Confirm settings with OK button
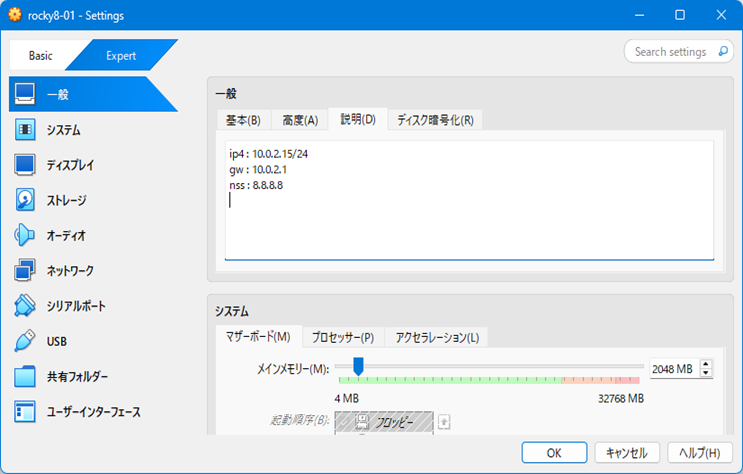This screenshot has height=474, width=743. (x=554, y=453)
